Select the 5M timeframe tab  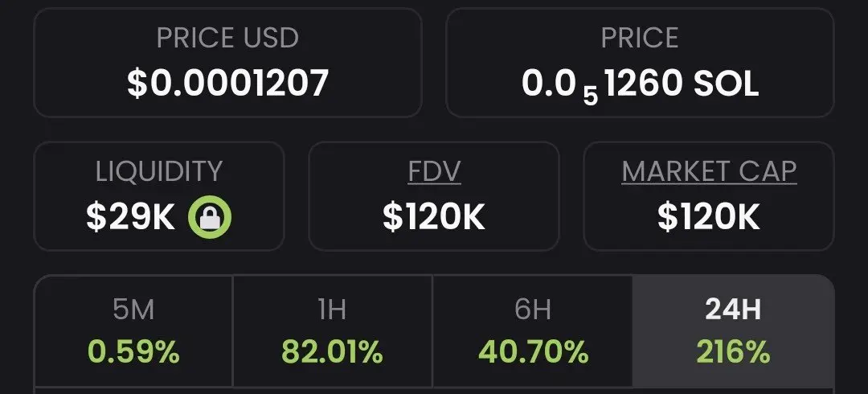pos(133,330)
